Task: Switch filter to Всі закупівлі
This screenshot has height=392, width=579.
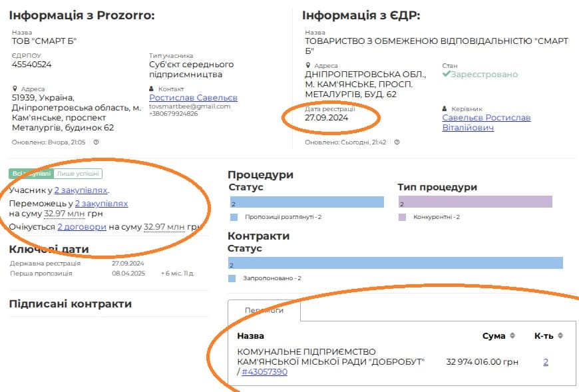Action: (31, 174)
